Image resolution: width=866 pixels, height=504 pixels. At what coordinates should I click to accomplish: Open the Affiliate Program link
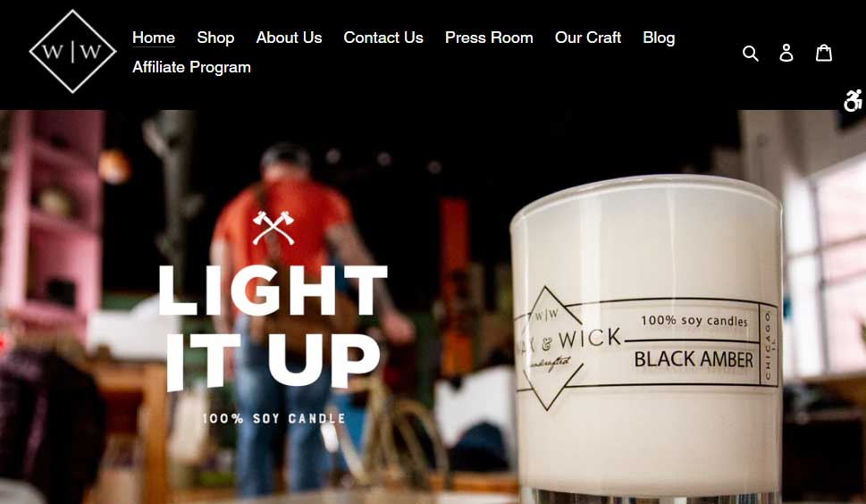click(191, 67)
